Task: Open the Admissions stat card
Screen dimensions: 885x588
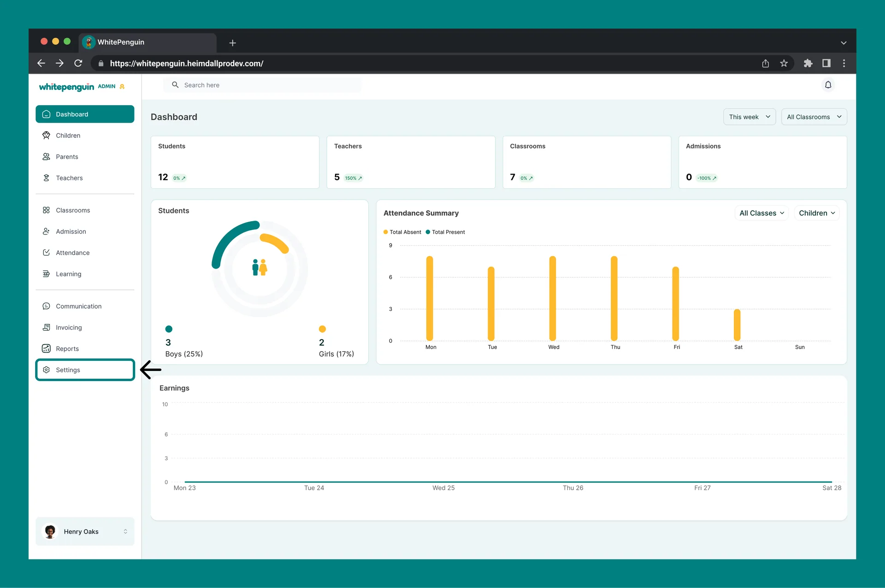Action: click(x=763, y=162)
